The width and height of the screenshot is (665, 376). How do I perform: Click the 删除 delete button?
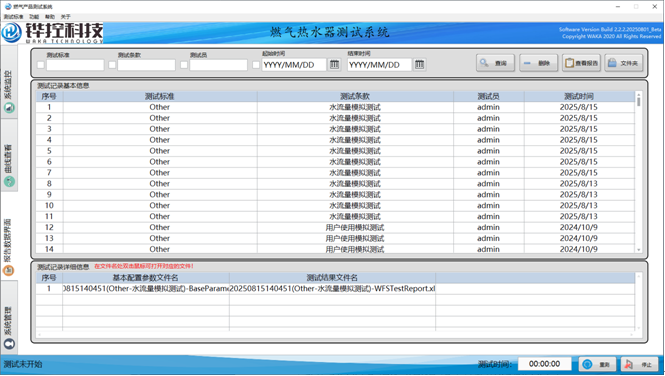click(539, 63)
